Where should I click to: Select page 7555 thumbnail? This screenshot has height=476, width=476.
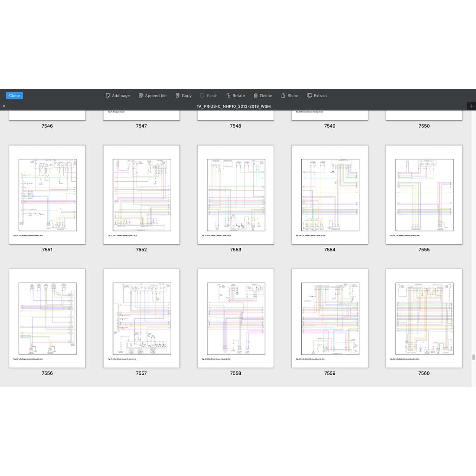coord(424,194)
